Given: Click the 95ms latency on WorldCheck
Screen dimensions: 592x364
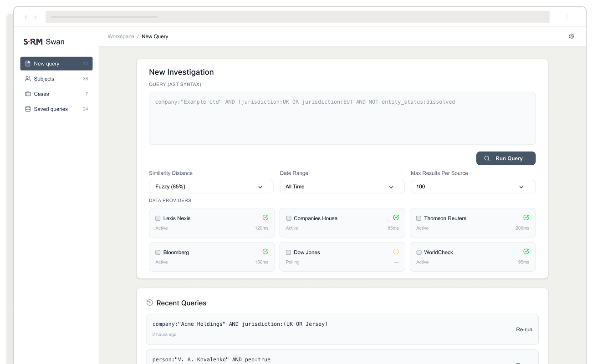Looking at the screenshot, I should pyautogui.click(x=524, y=262).
